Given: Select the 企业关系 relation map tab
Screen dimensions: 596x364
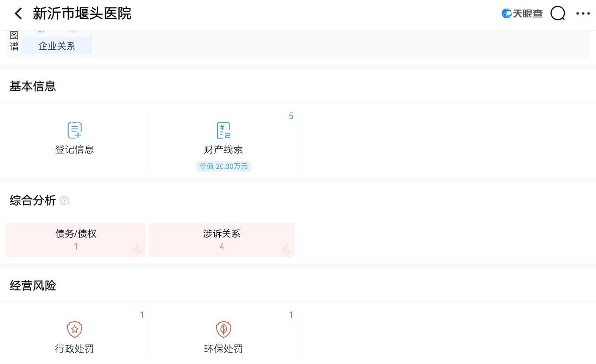Looking at the screenshot, I should [x=56, y=45].
